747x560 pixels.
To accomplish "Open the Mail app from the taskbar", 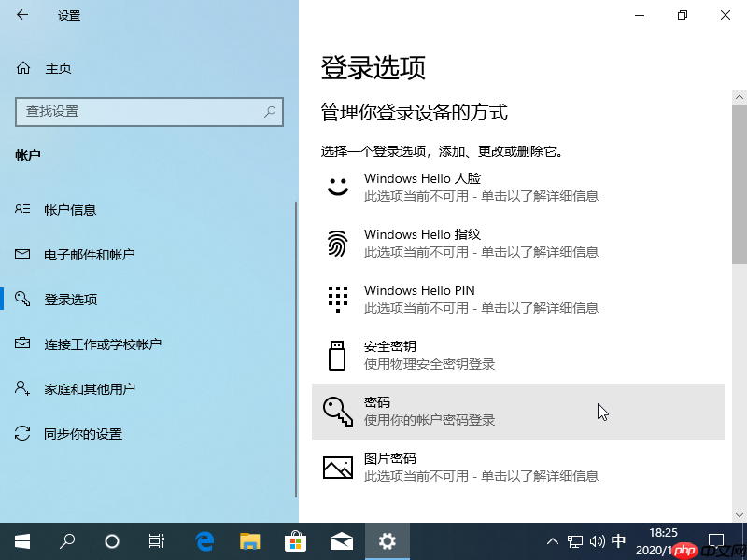I will [x=341, y=540].
